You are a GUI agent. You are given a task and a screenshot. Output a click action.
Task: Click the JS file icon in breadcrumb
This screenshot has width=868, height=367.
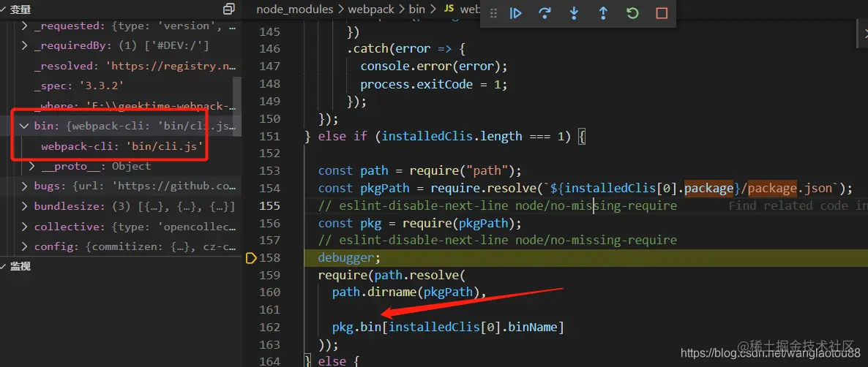click(449, 10)
